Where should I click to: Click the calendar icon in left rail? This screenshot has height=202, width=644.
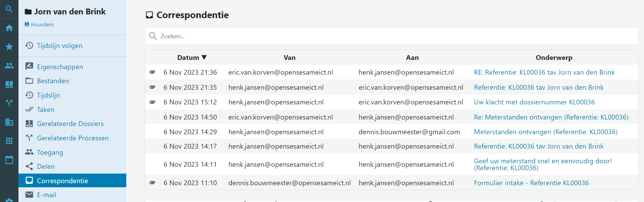pos(9,160)
